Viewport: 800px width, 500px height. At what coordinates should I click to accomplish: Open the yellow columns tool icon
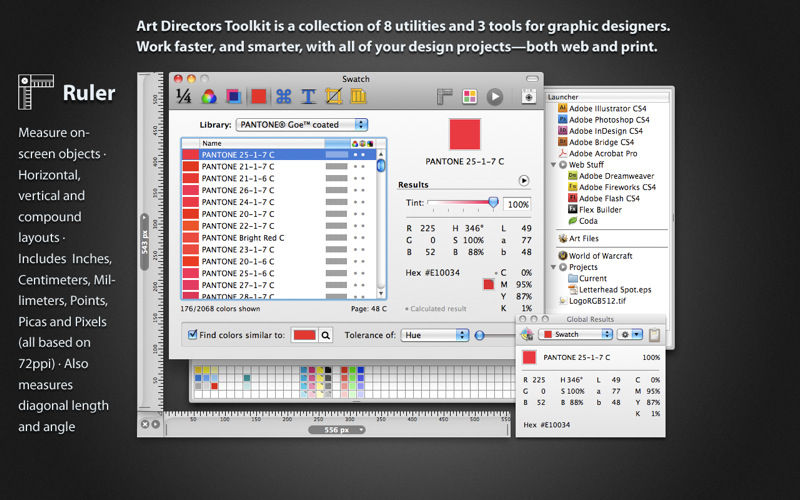[358, 96]
